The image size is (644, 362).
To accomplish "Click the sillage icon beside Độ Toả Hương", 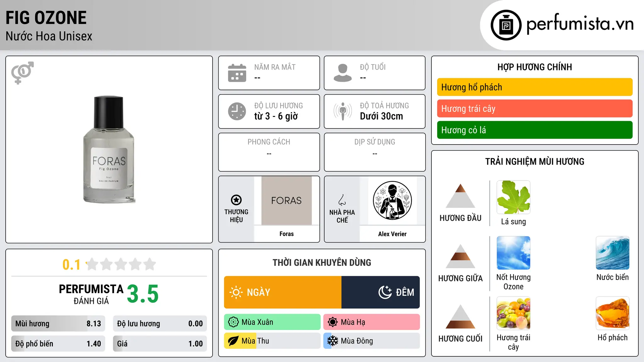I will tap(343, 111).
